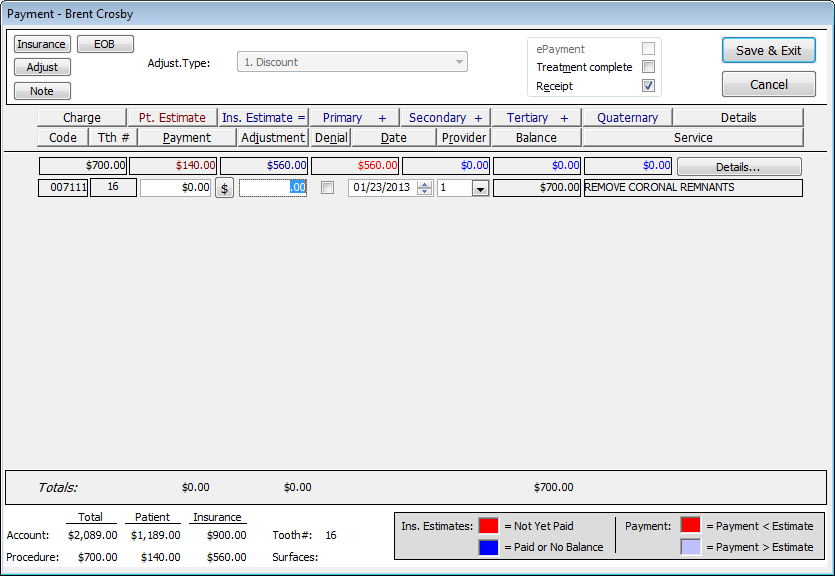Click the blue Paid or No Balance swatch
This screenshot has width=835, height=576.
pos(488,547)
